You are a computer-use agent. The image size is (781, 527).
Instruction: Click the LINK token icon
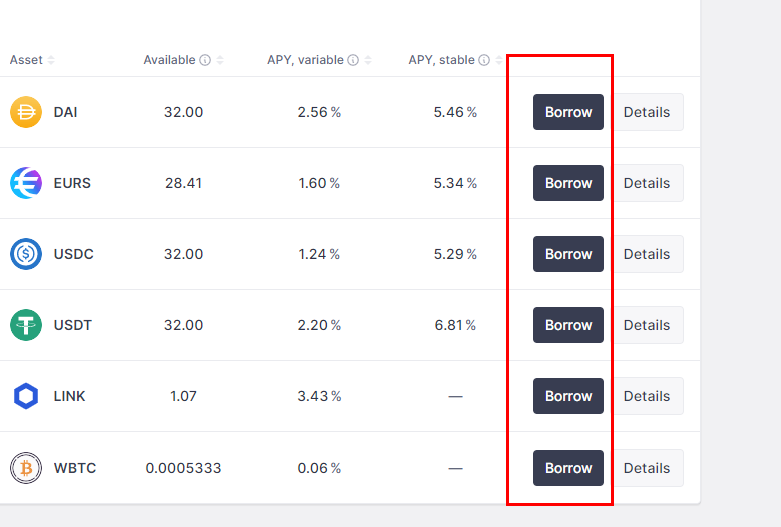[x=26, y=396]
